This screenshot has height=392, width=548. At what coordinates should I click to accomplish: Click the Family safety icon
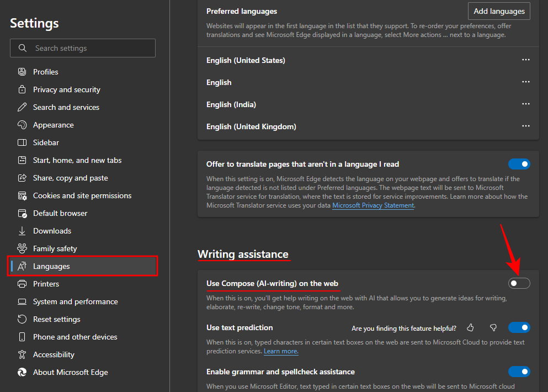[x=22, y=248]
